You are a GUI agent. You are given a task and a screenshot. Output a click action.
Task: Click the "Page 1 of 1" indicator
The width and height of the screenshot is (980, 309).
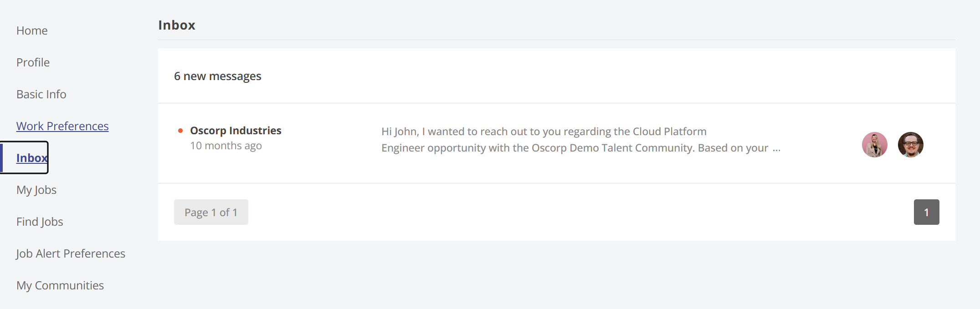(x=211, y=212)
